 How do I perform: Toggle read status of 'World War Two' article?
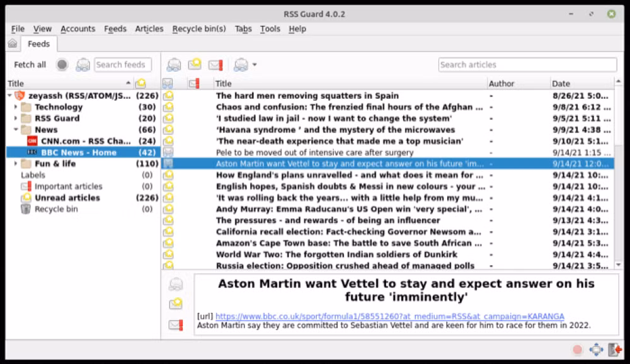pos(168,254)
